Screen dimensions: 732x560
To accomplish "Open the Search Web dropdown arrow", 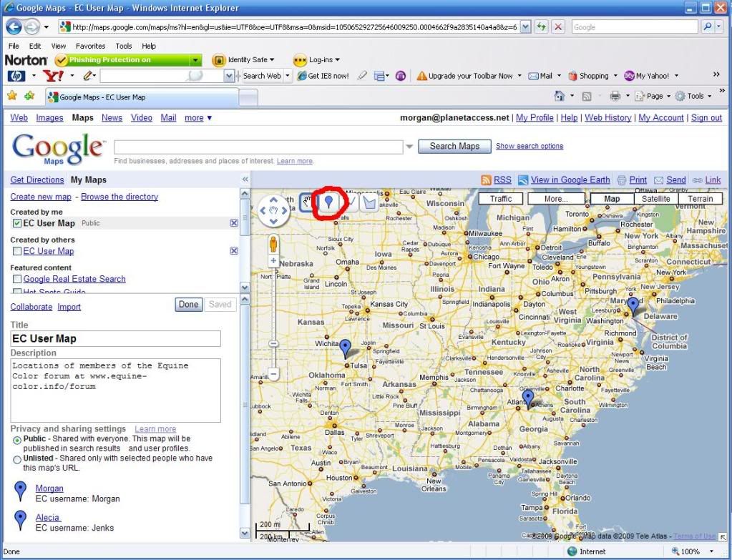I will point(288,76).
